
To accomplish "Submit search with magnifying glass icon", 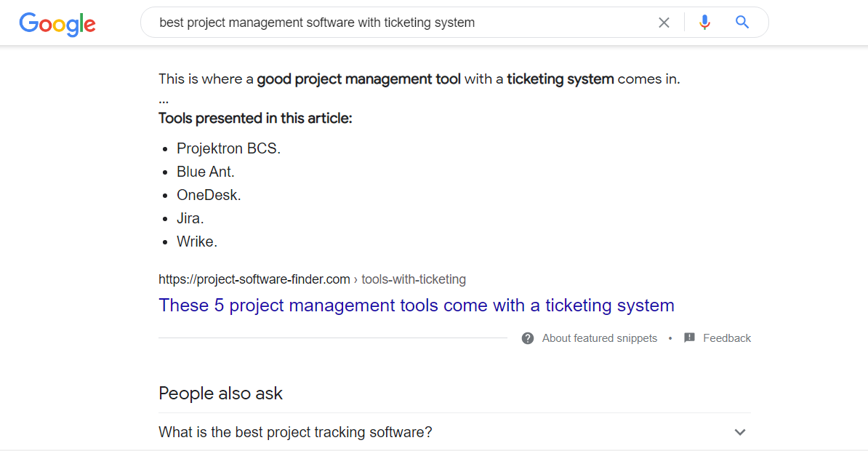I will pyautogui.click(x=742, y=22).
